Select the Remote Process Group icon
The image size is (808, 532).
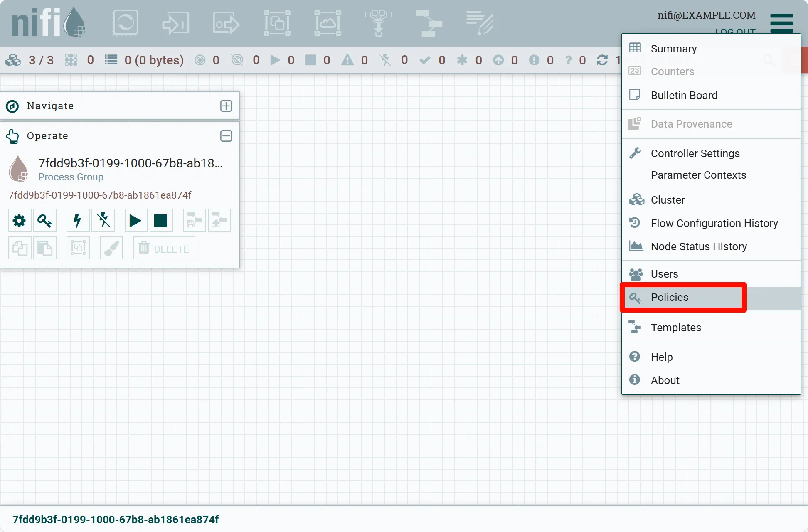[x=328, y=23]
